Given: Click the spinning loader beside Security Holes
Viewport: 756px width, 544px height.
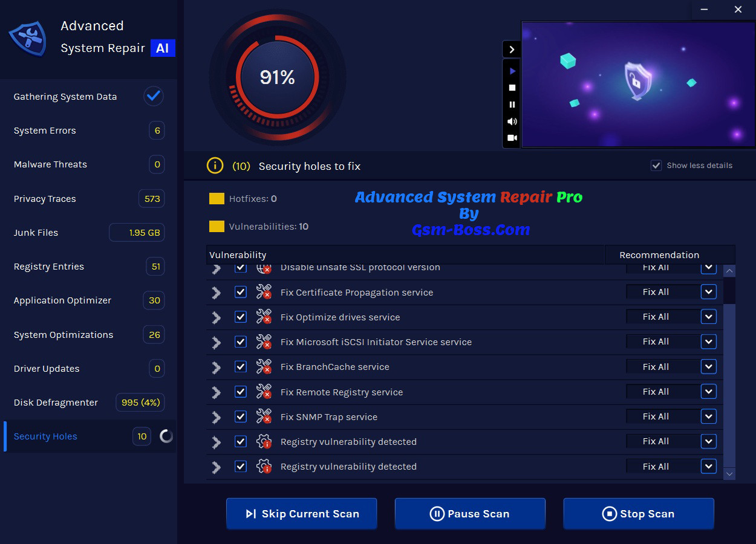Looking at the screenshot, I should point(166,436).
